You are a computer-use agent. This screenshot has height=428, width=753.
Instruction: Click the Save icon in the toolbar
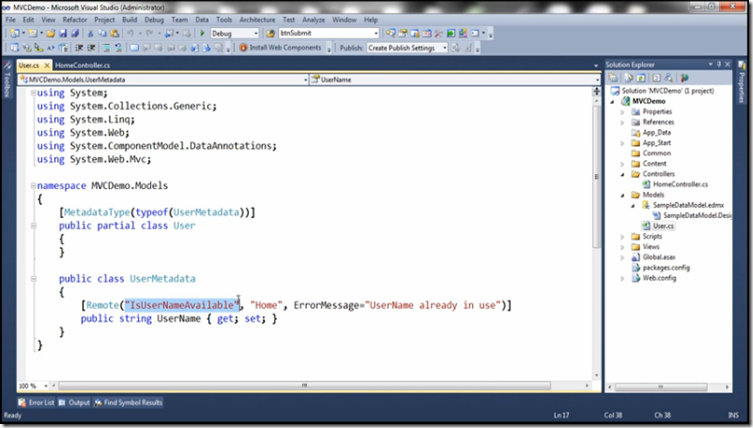[63, 33]
